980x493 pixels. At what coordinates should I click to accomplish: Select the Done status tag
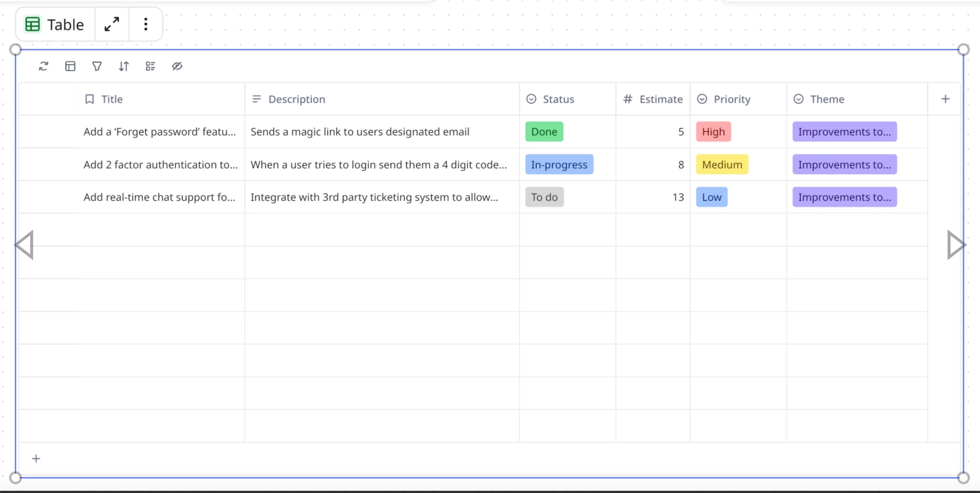click(x=544, y=132)
